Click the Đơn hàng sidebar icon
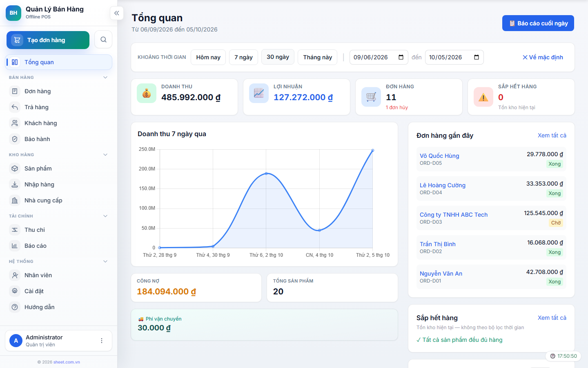The height and width of the screenshot is (368, 588). (15, 91)
